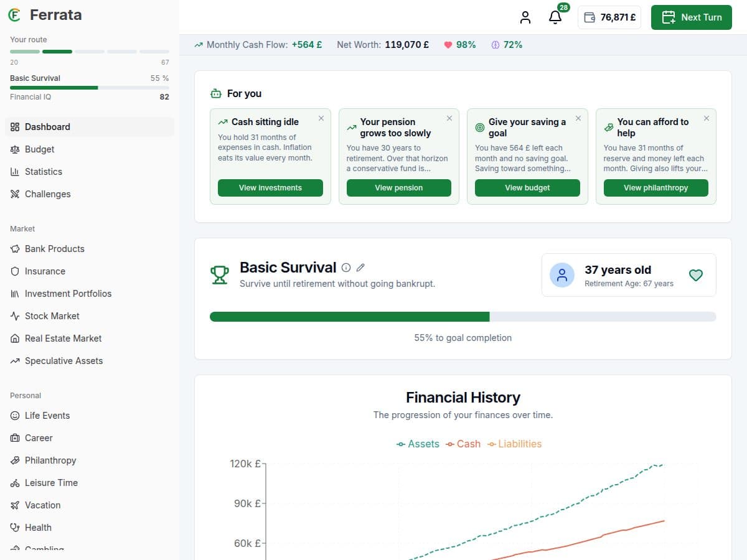Click the 72% Financial IQ indicator in the status bar
Image resolution: width=747 pixels, height=560 pixels.
(x=507, y=45)
